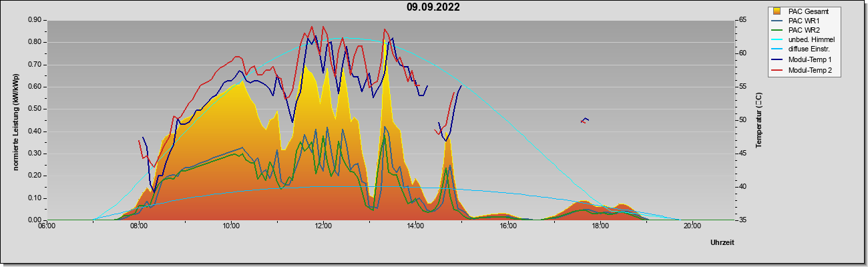Click the Temperatur right axis label
The width and height of the screenshot is (868, 267).
pyautogui.click(x=758, y=120)
